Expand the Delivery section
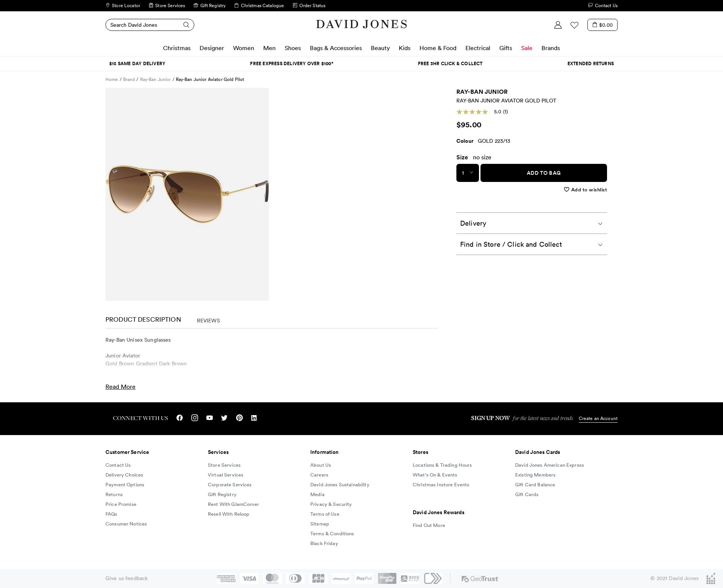This screenshot has height=588, width=723. pos(531,223)
